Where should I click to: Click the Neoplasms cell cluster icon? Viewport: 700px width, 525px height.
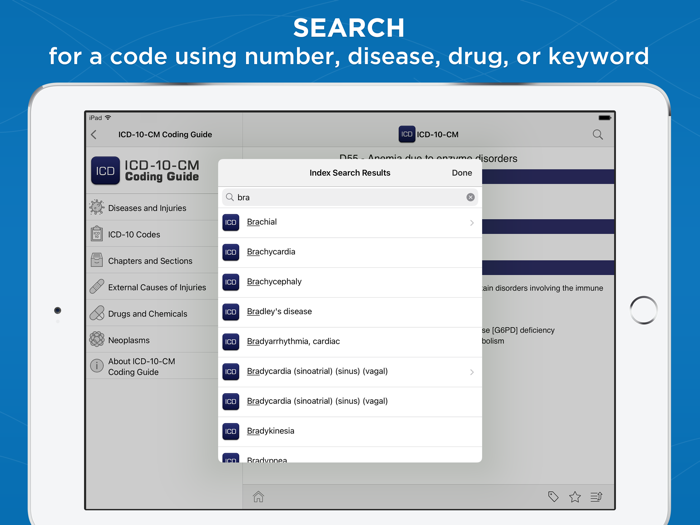pyautogui.click(x=96, y=339)
